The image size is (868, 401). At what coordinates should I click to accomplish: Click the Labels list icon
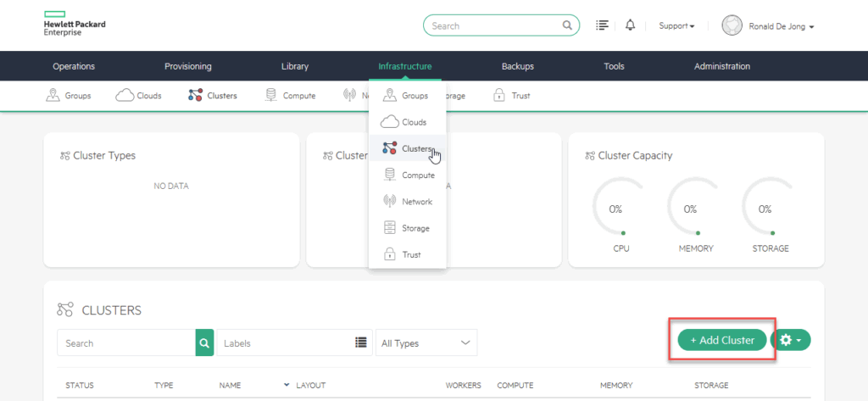click(x=361, y=343)
